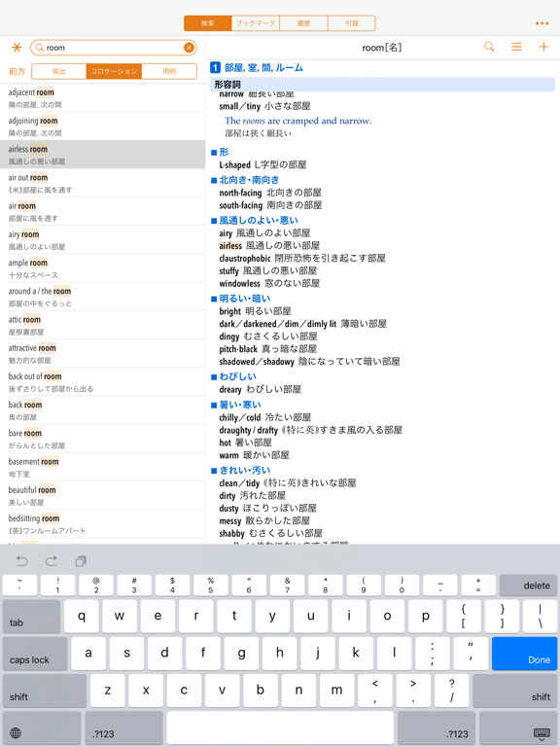
Task: Select the airless room list entry
Action: point(102,155)
